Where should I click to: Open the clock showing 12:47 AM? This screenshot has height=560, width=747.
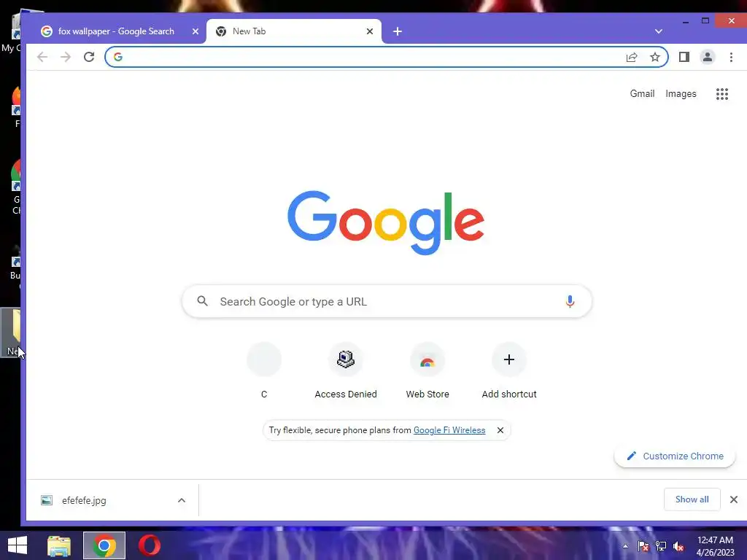pos(715,546)
